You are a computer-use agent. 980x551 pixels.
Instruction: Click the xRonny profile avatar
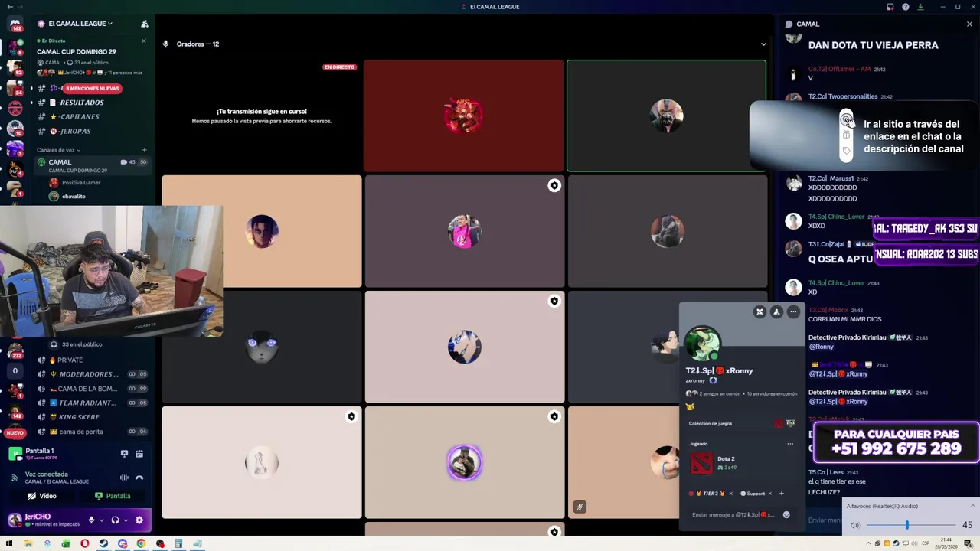(701, 344)
